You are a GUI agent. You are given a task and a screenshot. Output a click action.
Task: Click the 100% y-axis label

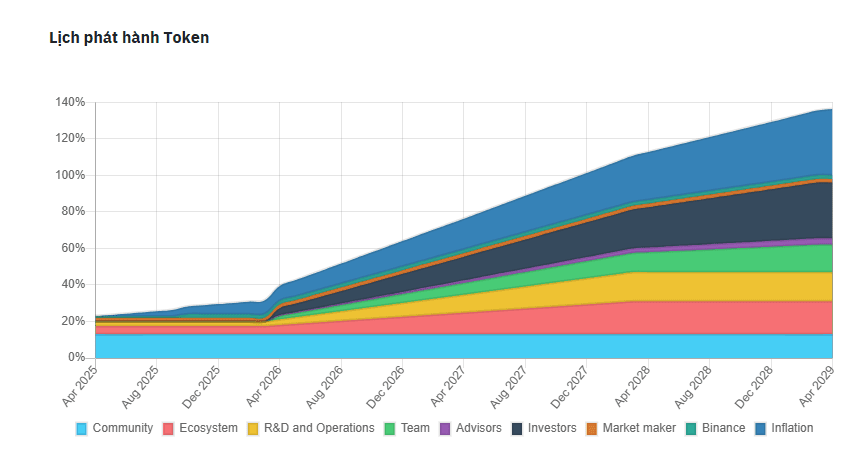point(70,175)
